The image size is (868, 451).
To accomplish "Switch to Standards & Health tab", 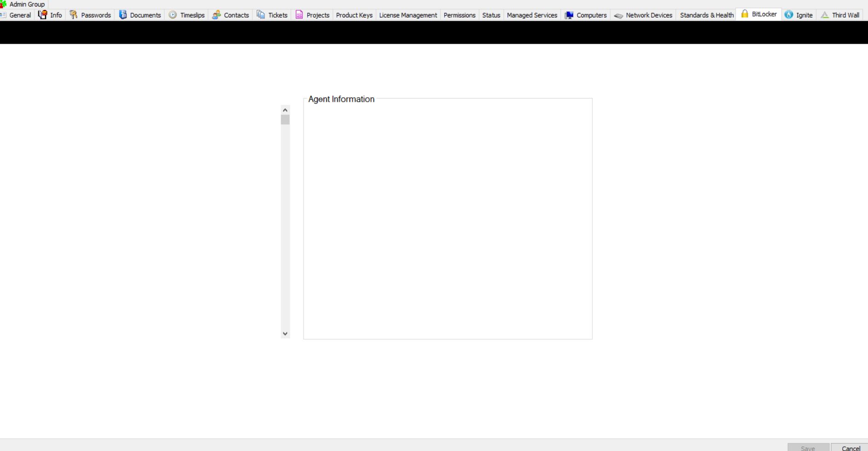I will (x=706, y=15).
